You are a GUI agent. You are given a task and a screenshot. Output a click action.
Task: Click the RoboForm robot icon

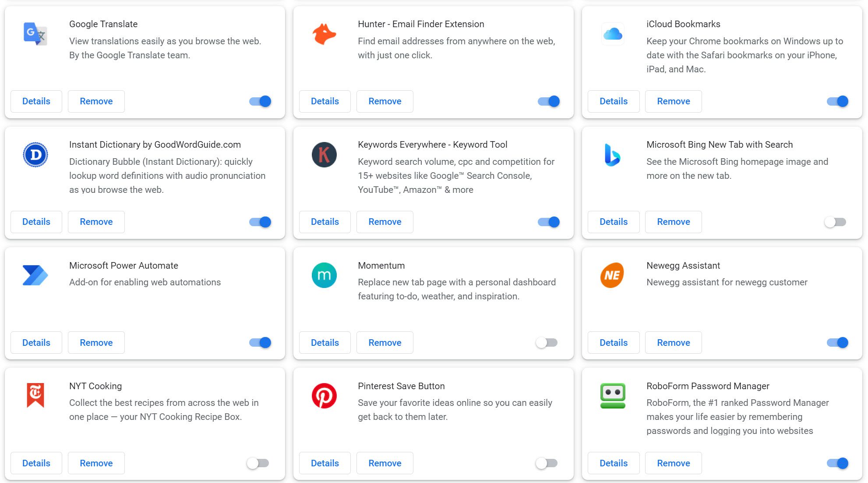[x=613, y=396]
